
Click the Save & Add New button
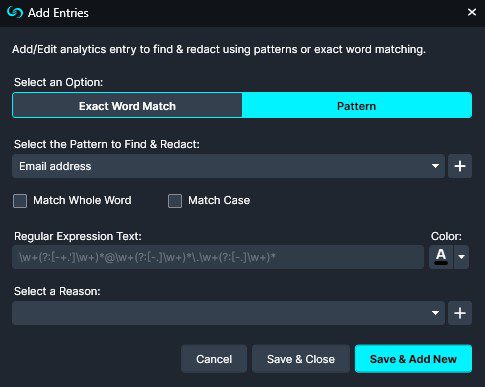click(413, 359)
